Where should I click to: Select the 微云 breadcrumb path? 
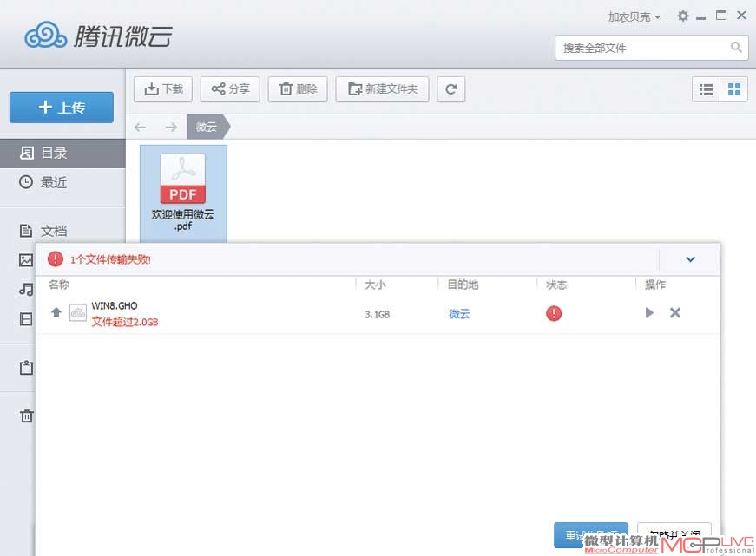pyautogui.click(x=207, y=127)
